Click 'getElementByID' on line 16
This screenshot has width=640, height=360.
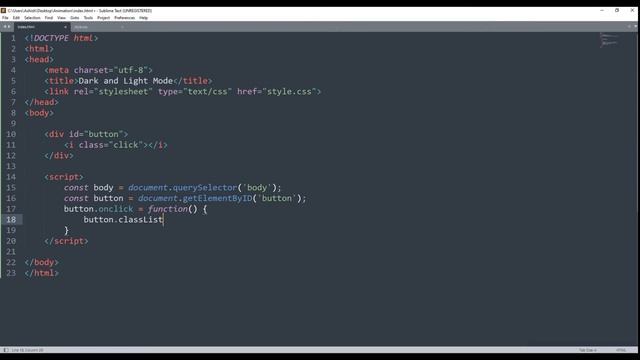click(218, 198)
